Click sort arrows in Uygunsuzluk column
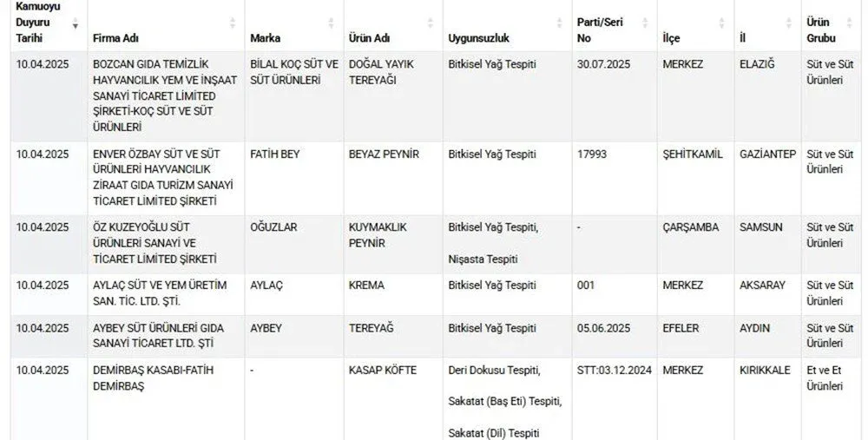The image size is (868, 440). click(557, 23)
